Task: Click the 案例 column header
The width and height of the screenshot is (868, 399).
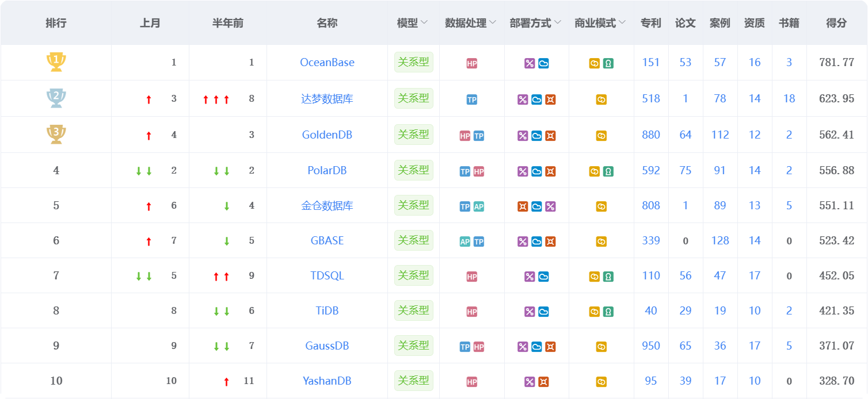Action: pyautogui.click(x=720, y=23)
